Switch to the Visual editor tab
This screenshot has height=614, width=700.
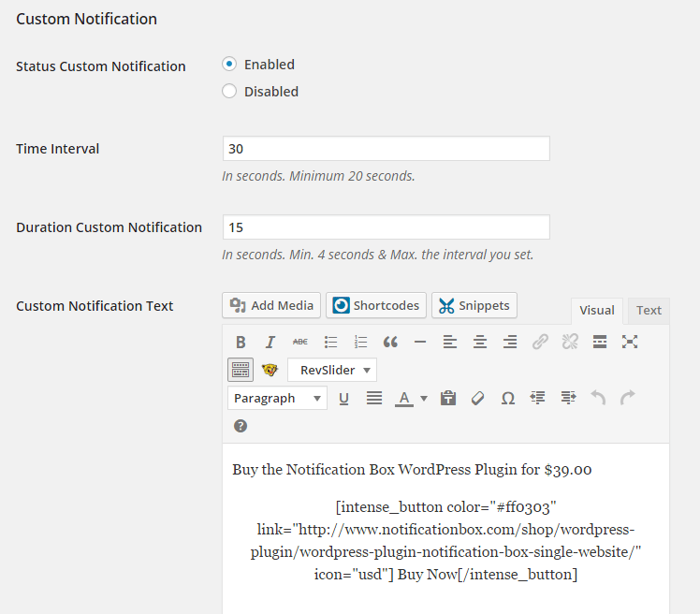pos(597,311)
